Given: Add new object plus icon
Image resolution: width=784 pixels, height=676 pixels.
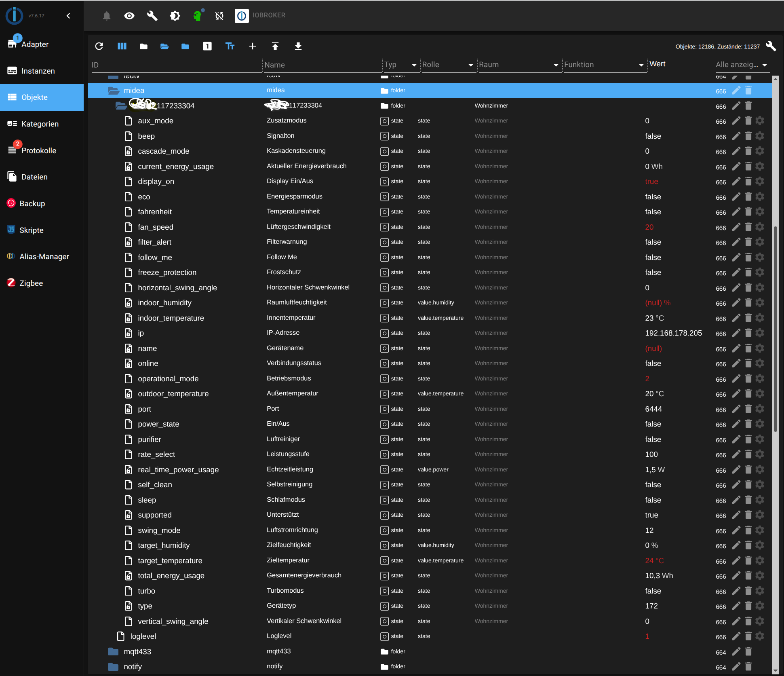Looking at the screenshot, I should click(x=253, y=46).
